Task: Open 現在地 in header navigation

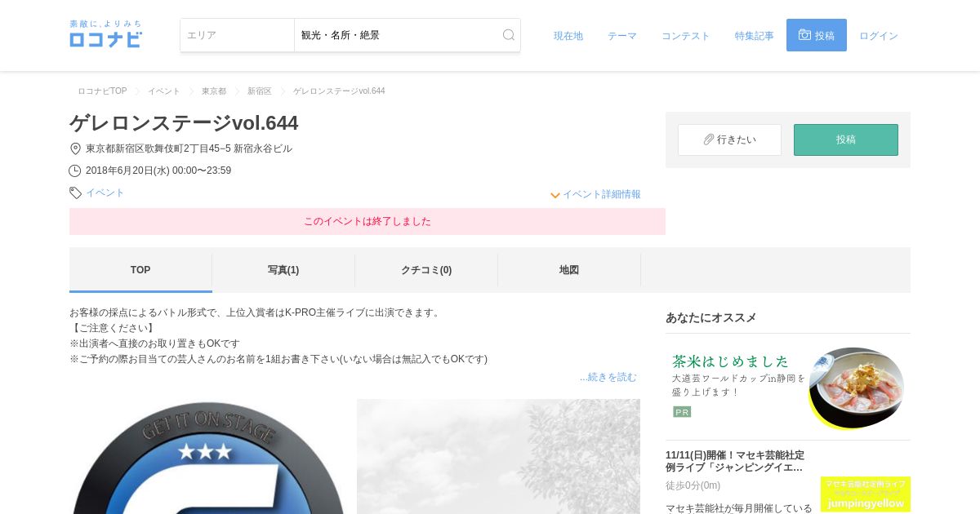Action: pos(568,36)
